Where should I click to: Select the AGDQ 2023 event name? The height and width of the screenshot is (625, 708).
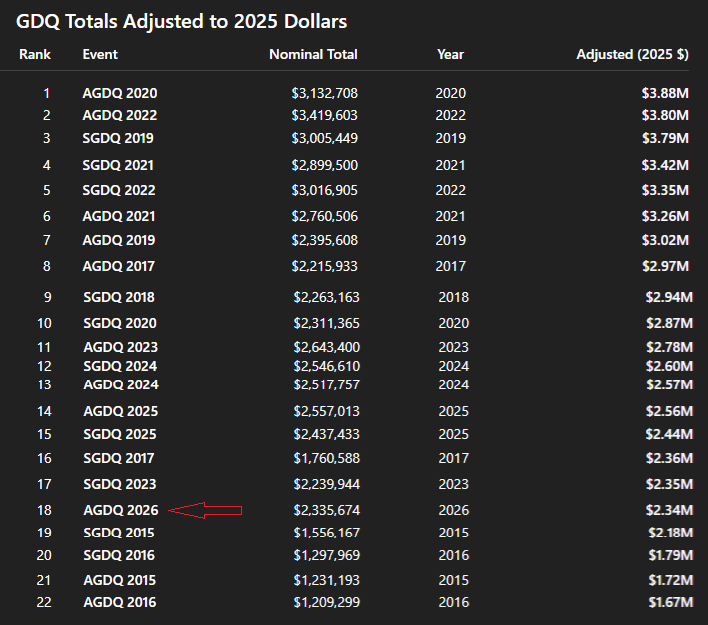(121, 347)
